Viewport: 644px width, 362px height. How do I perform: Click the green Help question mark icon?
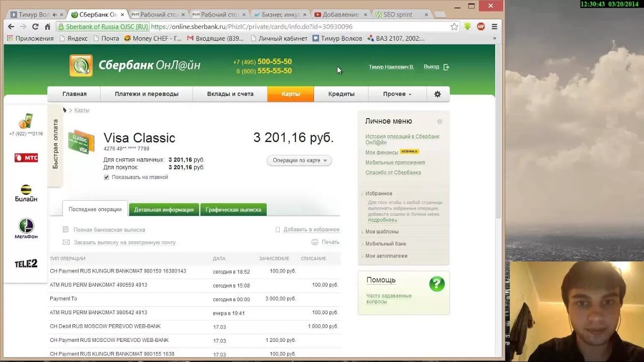pos(437,284)
